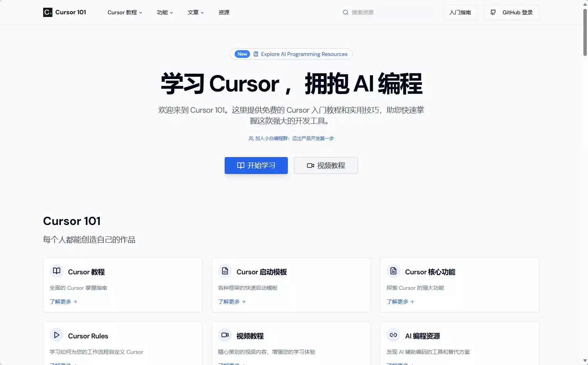Click the scrollbar up arrow
Image resolution: width=588 pixels, height=365 pixels.
[x=585, y=4]
